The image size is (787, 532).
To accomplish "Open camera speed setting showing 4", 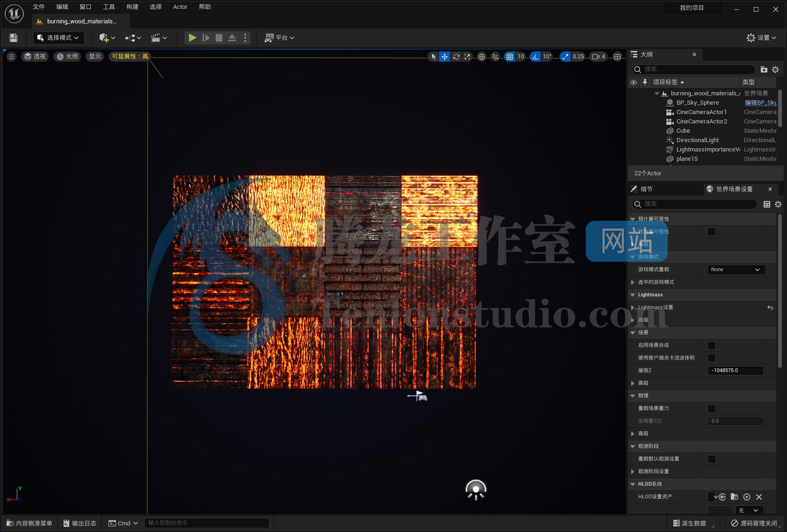I will pos(599,57).
